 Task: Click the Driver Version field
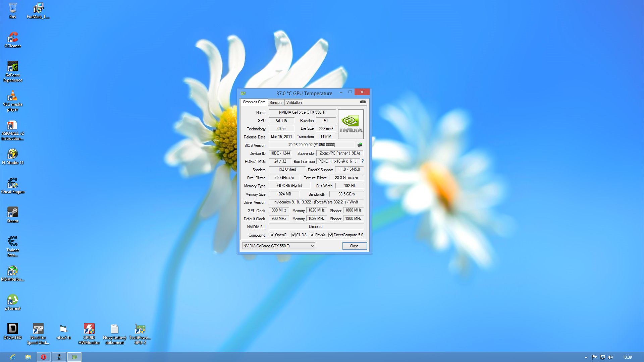pyautogui.click(x=316, y=202)
